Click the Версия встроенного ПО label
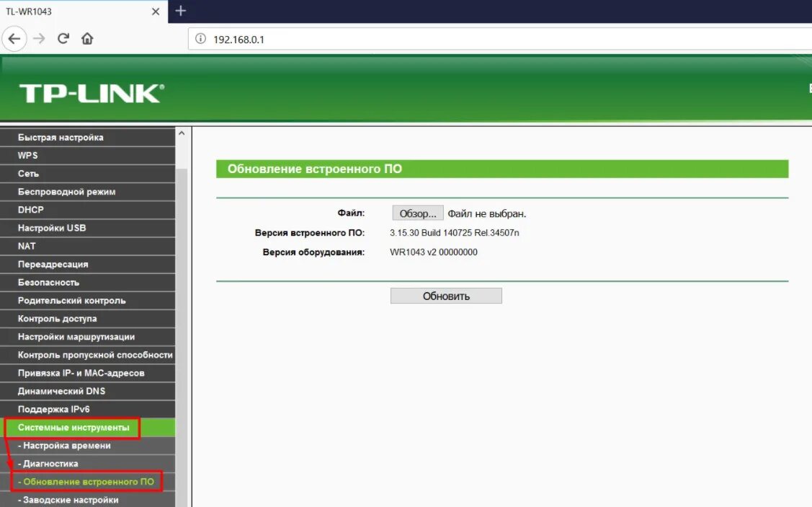812x507 pixels. [x=310, y=233]
